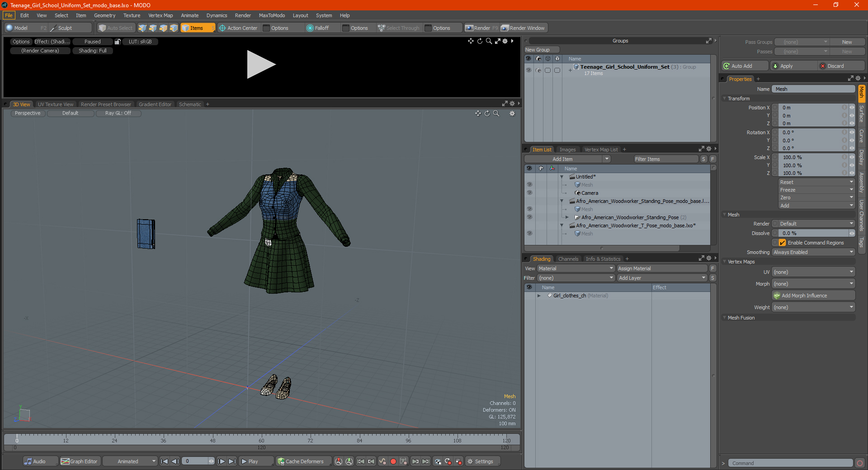Toggle visibility of Afro_American_Woodworker_Standing_Pose group

tap(529, 217)
